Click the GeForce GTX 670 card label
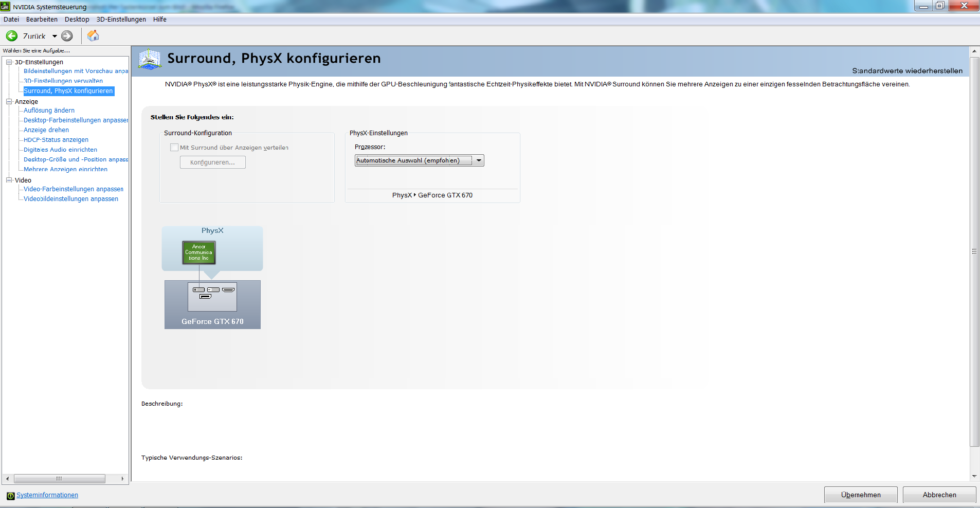Screen dimensions: 980x508 (x=212, y=321)
